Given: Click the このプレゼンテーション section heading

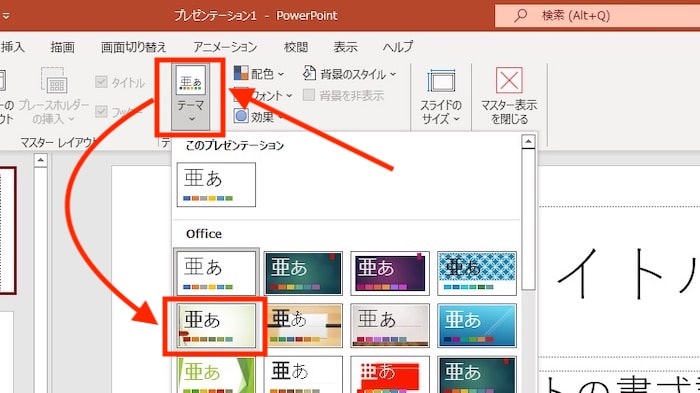Looking at the screenshot, I should 234,145.
